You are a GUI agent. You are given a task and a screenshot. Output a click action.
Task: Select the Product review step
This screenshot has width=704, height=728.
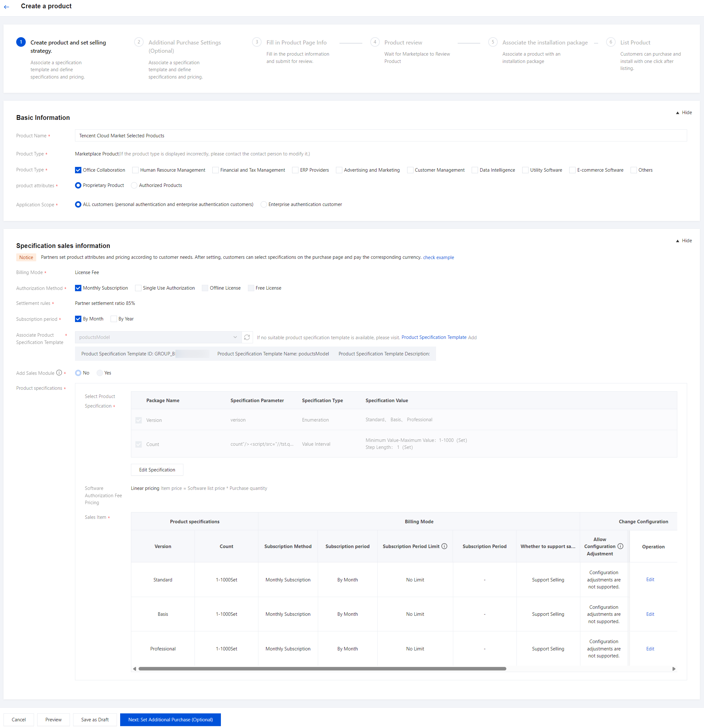(x=403, y=42)
